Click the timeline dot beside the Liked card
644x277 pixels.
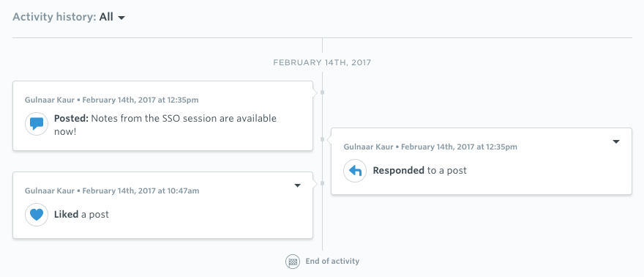(x=323, y=183)
